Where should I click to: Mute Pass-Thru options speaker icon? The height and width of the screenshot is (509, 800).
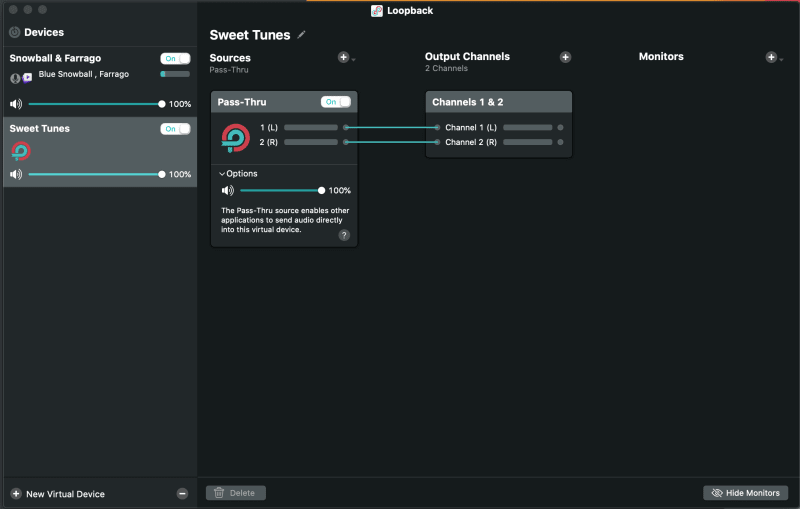(x=228, y=191)
